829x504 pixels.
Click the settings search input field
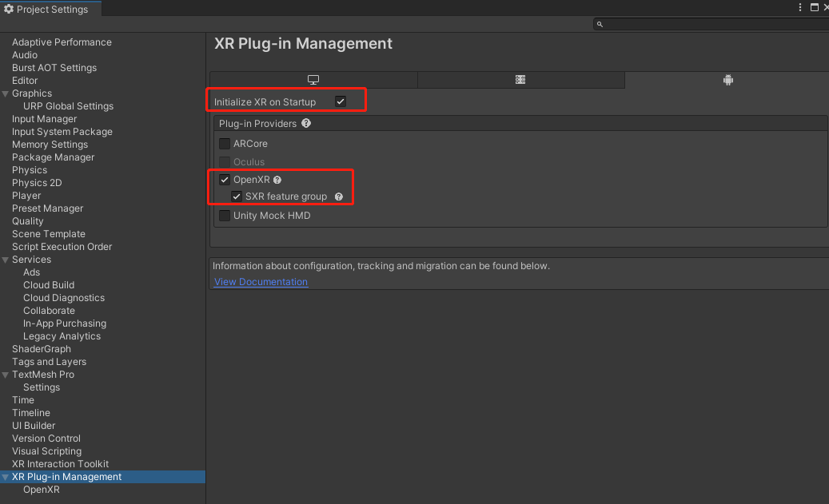pyautogui.click(x=711, y=24)
